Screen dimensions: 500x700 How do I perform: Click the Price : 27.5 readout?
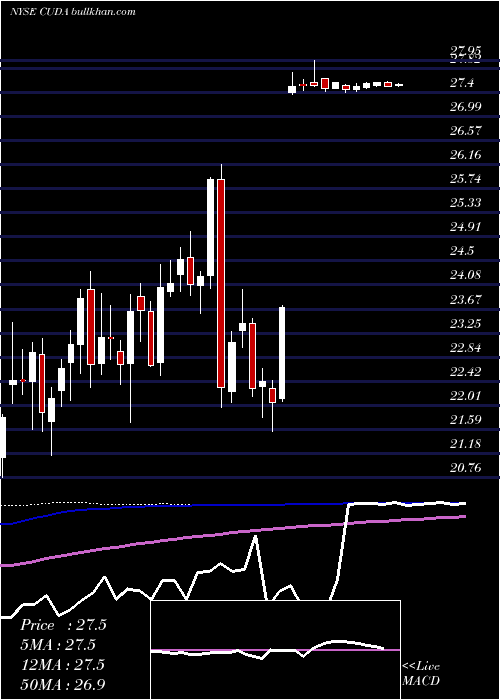pyautogui.click(x=63, y=625)
